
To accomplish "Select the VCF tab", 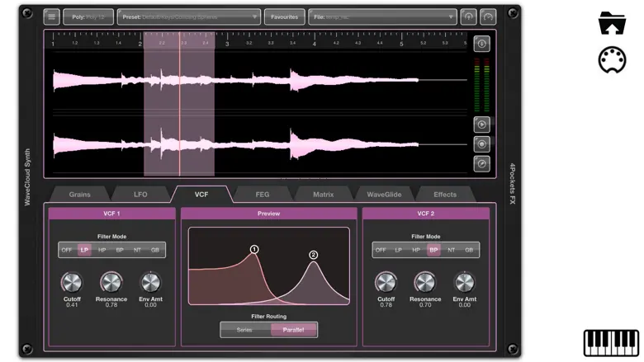I will pyautogui.click(x=201, y=195).
